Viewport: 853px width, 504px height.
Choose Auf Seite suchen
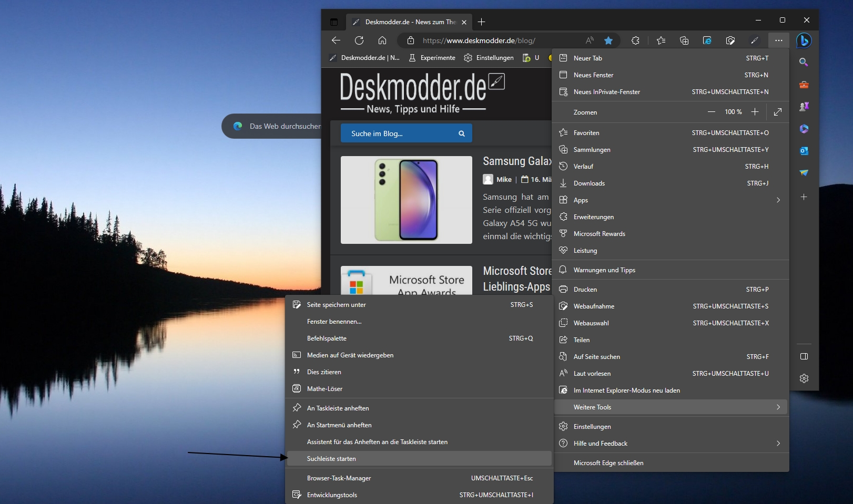(671, 357)
